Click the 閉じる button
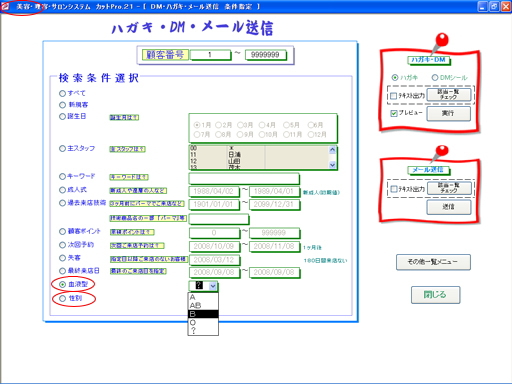 [435, 295]
